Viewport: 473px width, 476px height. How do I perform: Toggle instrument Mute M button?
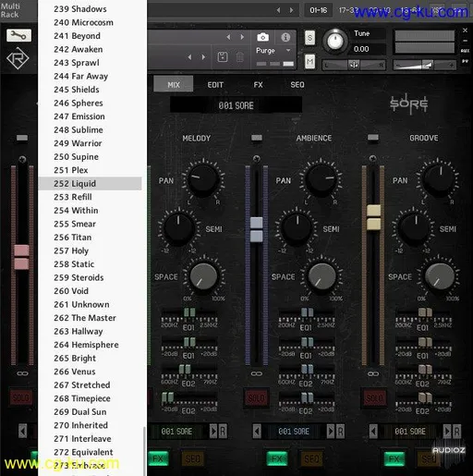coord(309,61)
